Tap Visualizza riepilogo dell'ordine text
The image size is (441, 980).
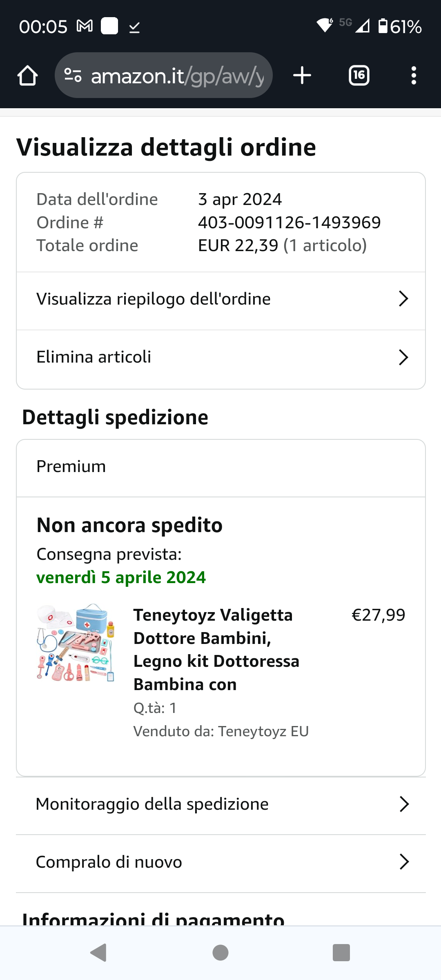(x=153, y=299)
